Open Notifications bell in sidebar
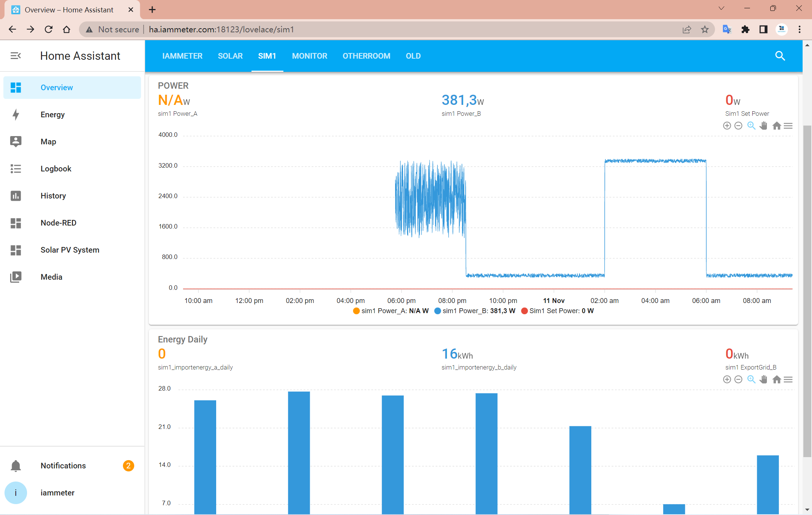812x515 pixels. [x=16, y=466]
